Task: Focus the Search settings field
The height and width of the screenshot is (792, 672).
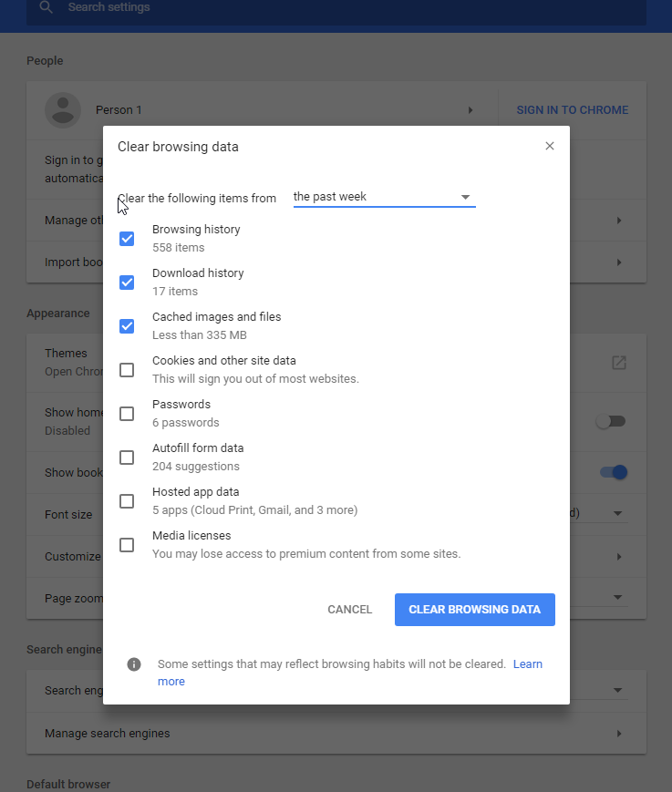Action: pyautogui.click(x=336, y=8)
